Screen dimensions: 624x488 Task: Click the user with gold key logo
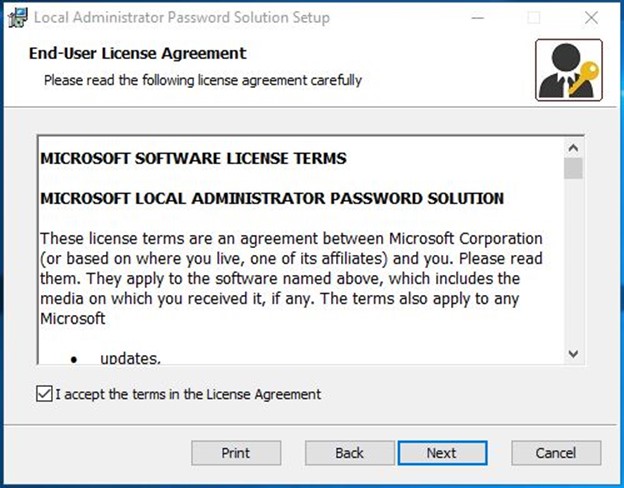569,70
